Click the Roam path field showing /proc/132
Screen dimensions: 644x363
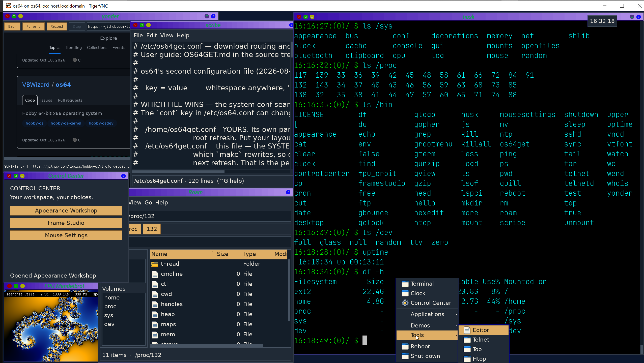[x=209, y=216]
